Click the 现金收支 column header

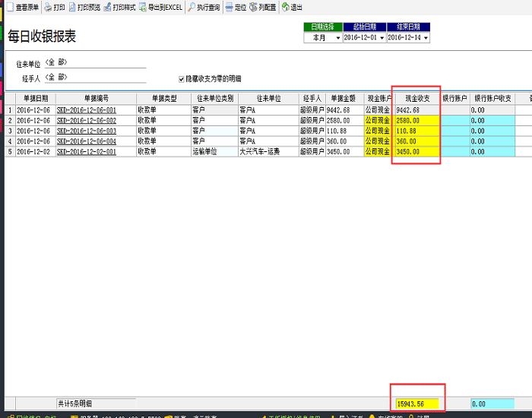point(416,99)
